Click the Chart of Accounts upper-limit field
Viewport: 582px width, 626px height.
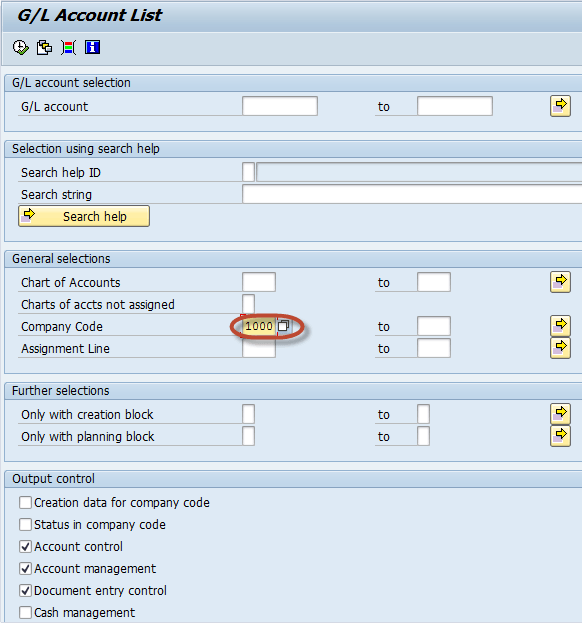point(434,282)
